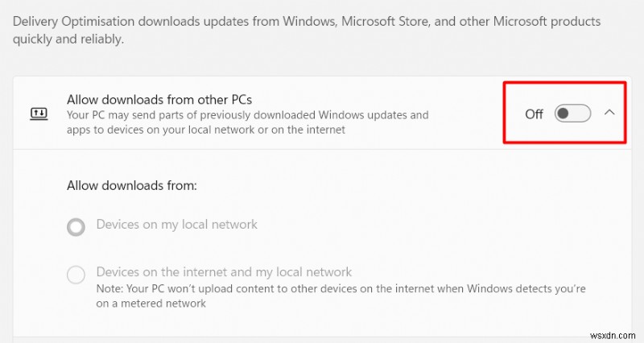
Task: Select the Devices on my local network radio button
Action: 76,227
